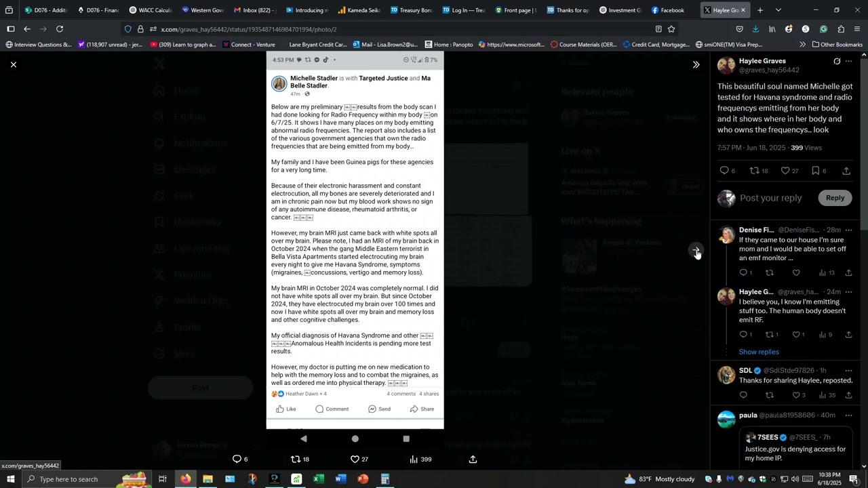Go to next photo arrow

point(696,251)
